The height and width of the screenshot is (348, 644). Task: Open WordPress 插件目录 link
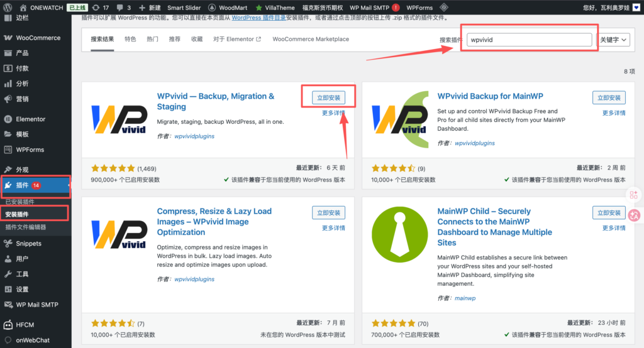(x=258, y=18)
